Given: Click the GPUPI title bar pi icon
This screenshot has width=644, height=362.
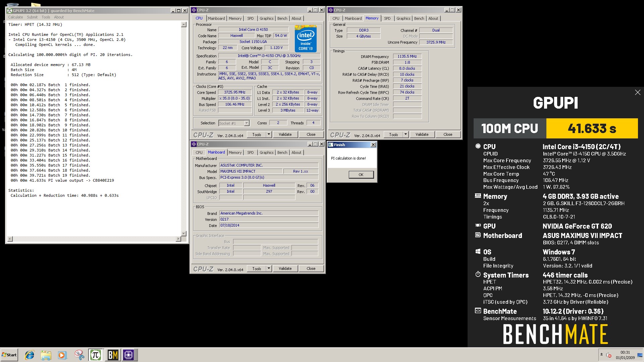Looking at the screenshot, I should [x=10, y=11].
